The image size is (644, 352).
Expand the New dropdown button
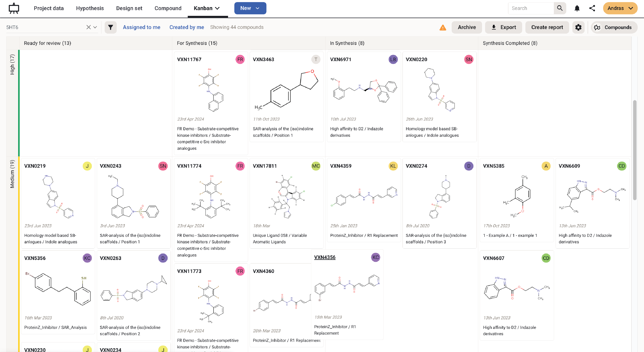[250, 8]
